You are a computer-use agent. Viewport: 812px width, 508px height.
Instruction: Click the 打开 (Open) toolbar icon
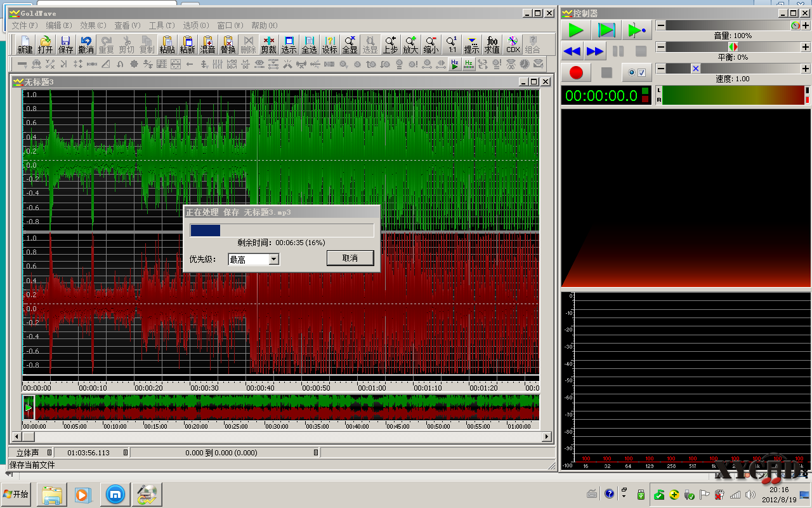click(45, 44)
